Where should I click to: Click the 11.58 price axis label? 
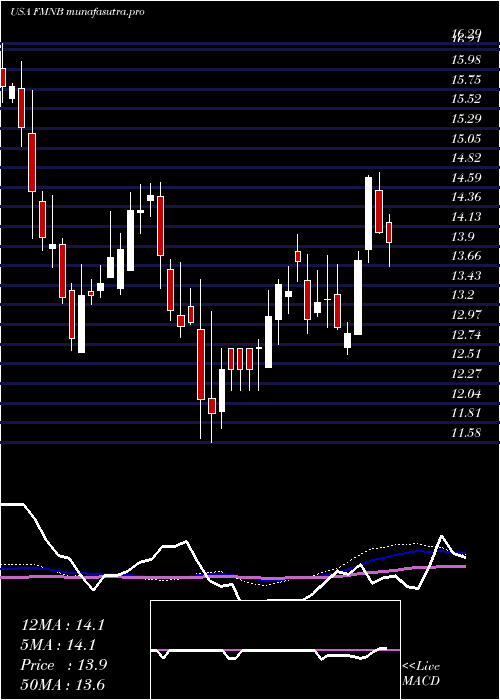click(466, 432)
